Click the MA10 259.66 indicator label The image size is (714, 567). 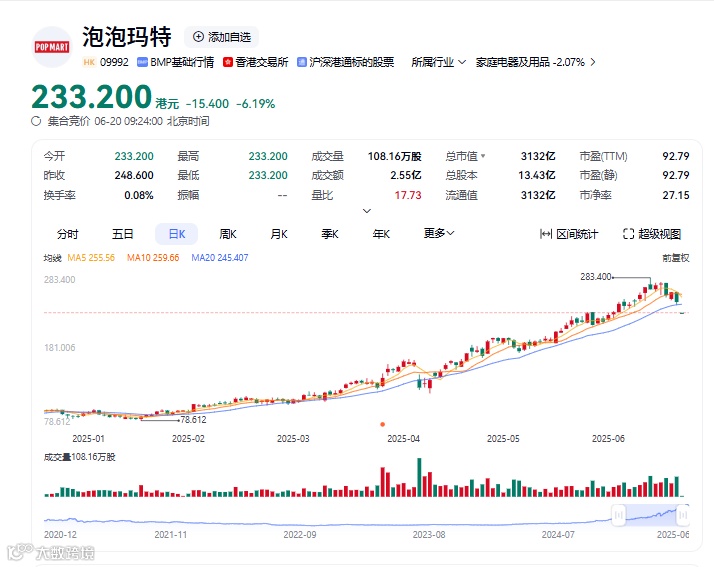point(153,258)
